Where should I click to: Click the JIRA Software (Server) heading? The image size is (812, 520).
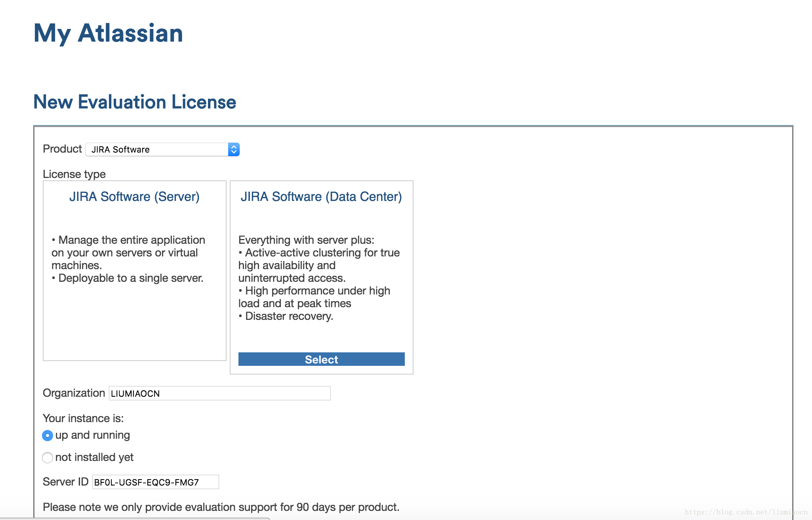(134, 197)
